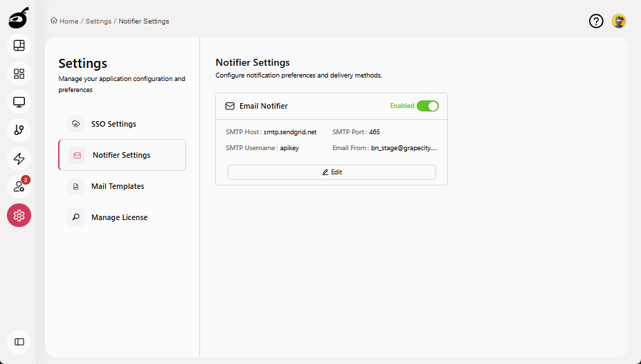The height and width of the screenshot is (364, 641).
Task: Open SSO Settings section
Action: coord(123,124)
